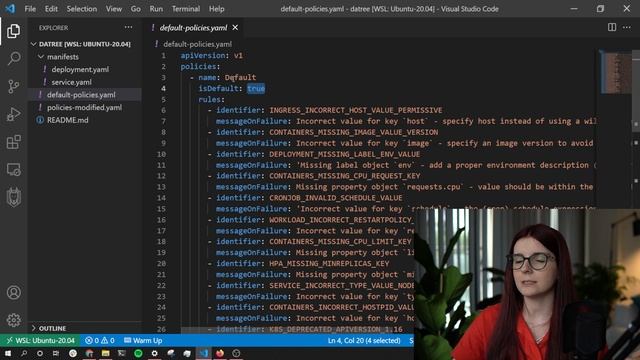Open the Explorer view in activity bar
Image resolution: width=640 pixels, height=360 pixels.
tap(13, 31)
